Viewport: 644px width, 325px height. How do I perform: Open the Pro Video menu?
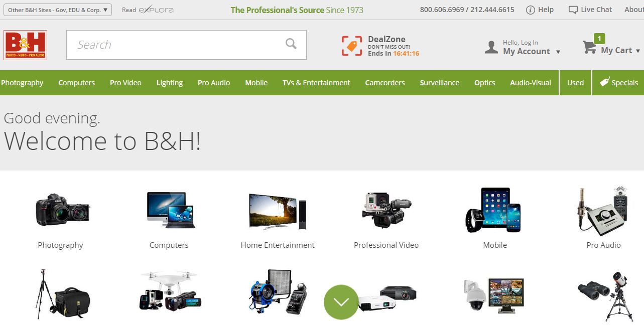(x=125, y=83)
